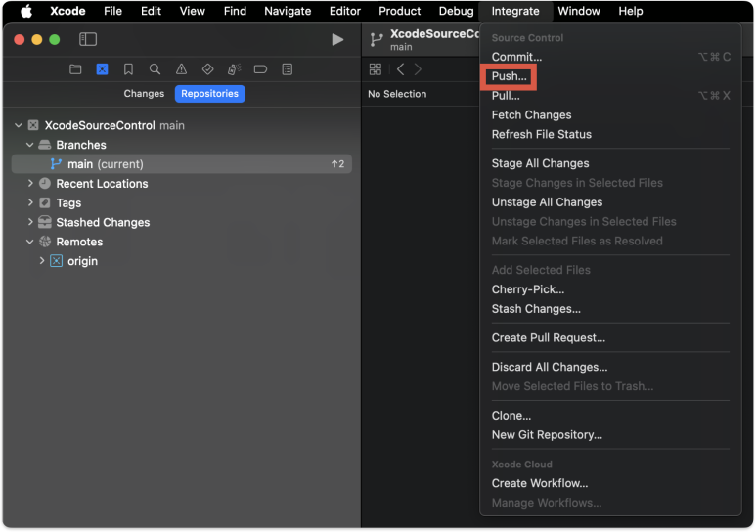The height and width of the screenshot is (532, 756).
Task: Open the Report navigator icon
Action: (288, 69)
